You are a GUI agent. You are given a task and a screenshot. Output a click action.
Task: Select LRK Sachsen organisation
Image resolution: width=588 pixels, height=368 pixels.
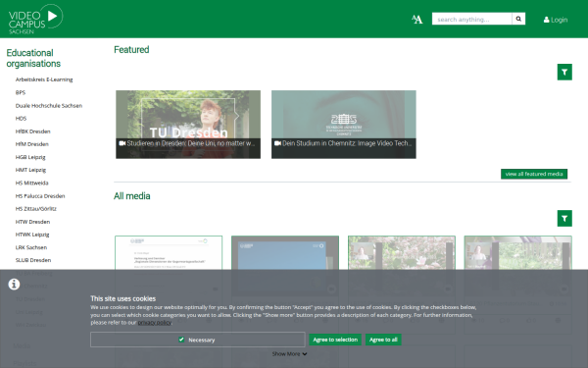(31, 247)
